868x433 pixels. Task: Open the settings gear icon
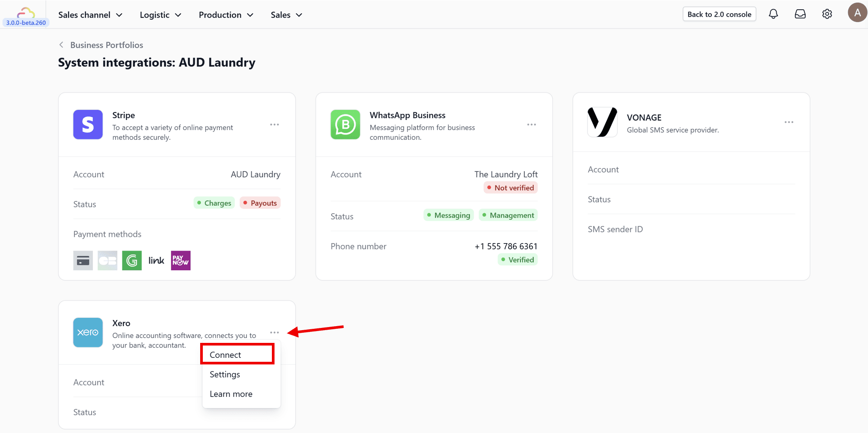827,14
